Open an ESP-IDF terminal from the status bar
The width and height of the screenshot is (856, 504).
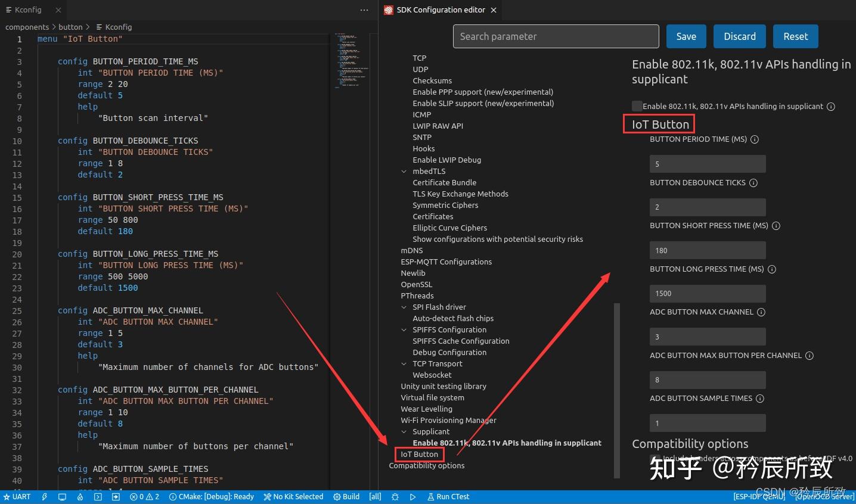[x=97, y=496]
